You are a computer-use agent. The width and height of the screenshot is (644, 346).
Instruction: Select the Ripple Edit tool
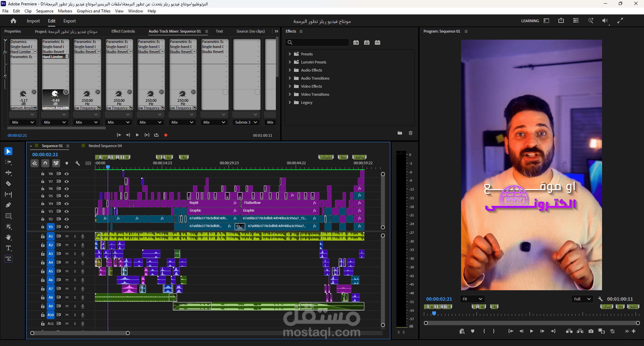click(x=8, y=173)
